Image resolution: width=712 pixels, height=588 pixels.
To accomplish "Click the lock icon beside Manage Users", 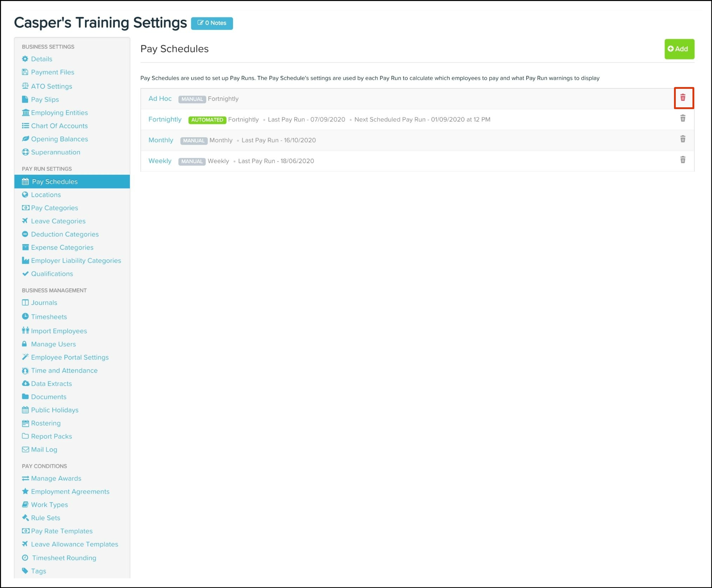I will click(25, 344).
